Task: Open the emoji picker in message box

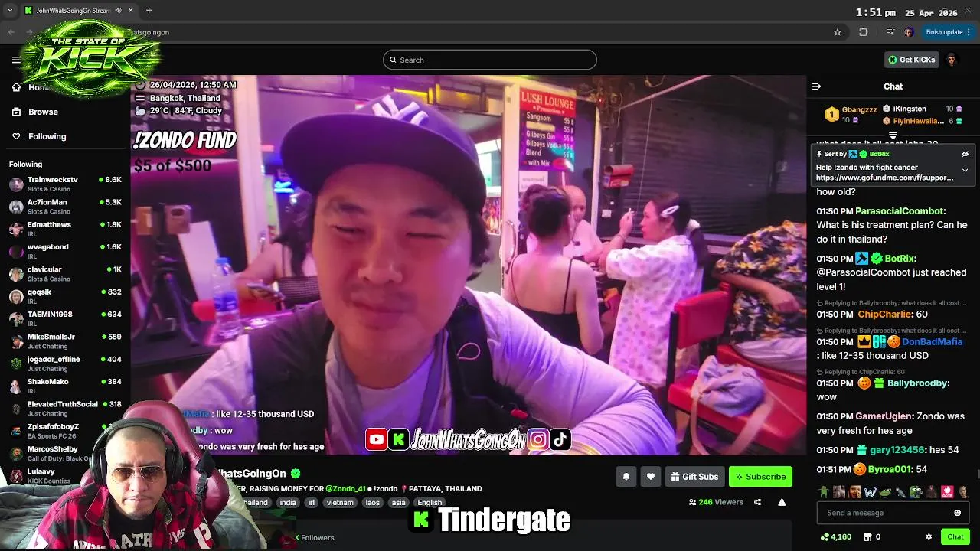Action: click(957, 513)
